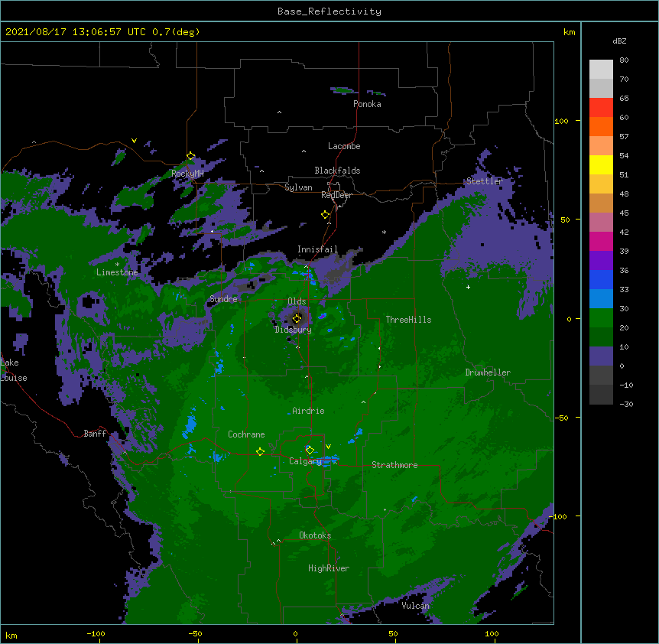Click the red 65 dBZ legend swatch

[601, 108]
